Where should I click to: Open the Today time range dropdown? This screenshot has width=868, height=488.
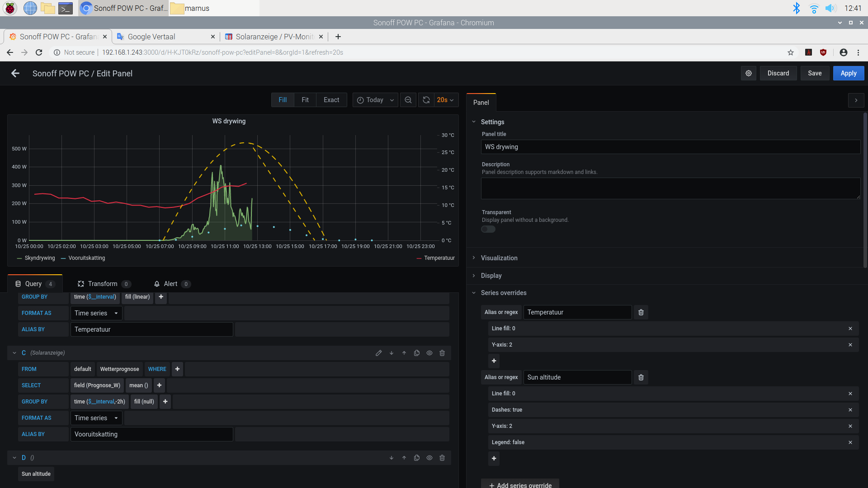pos(375,100)
